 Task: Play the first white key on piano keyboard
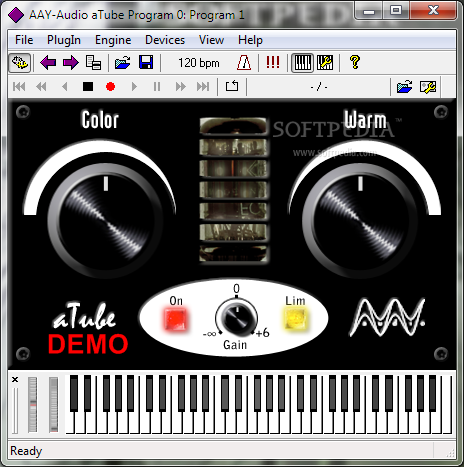point(70,423)
